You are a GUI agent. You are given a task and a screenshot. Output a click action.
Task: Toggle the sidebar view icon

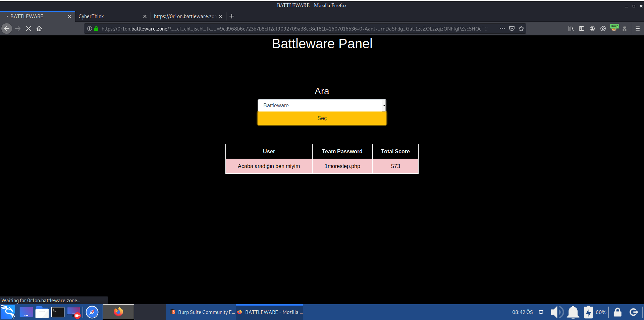[x=582, y=29]
